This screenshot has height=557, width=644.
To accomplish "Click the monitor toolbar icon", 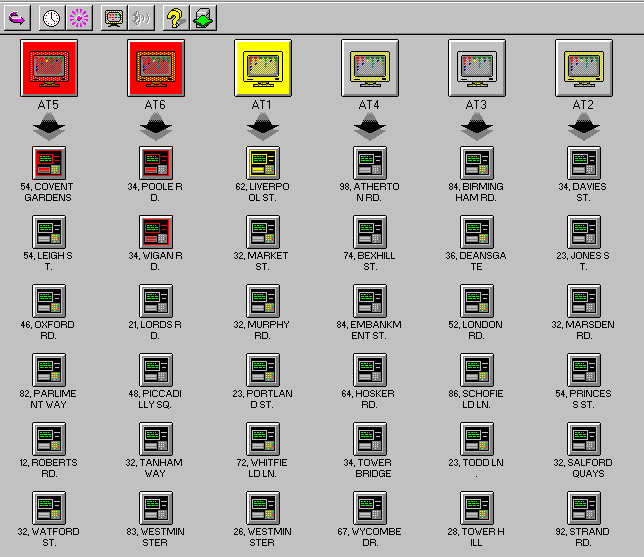I will coord(114,18).
